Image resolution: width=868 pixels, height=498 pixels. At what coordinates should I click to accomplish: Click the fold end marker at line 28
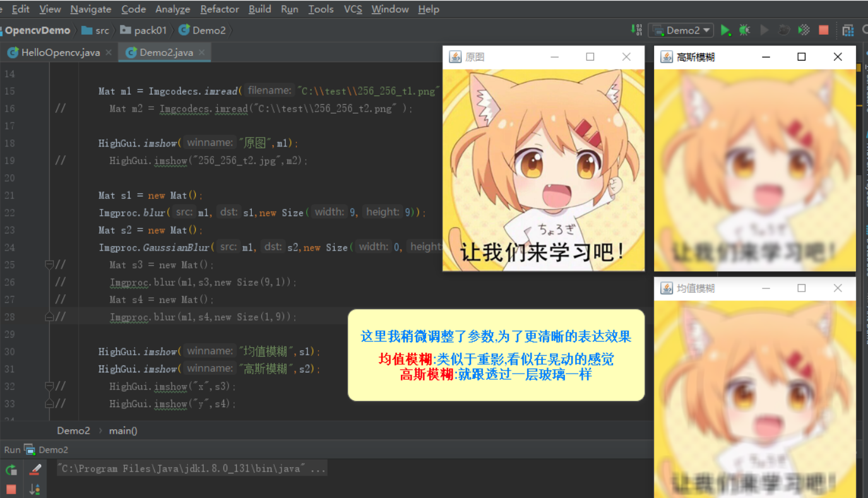[49, 317]
